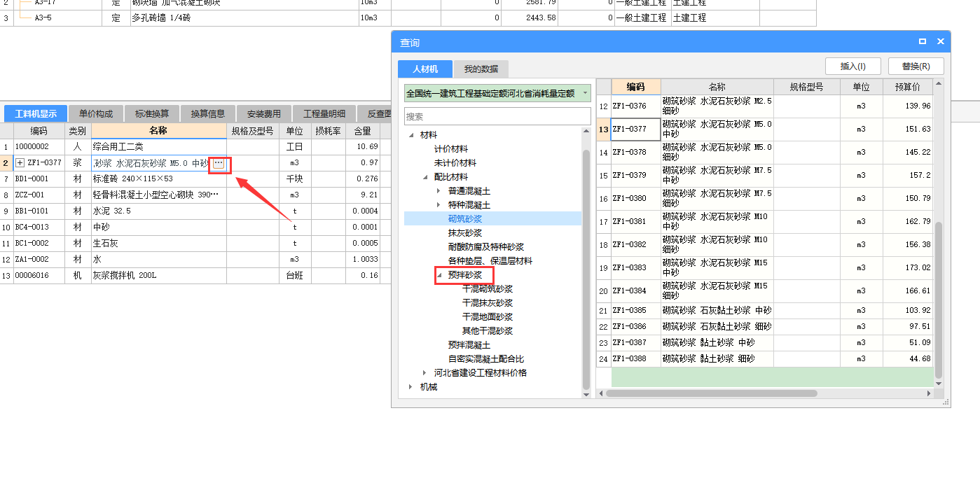Expand the 河北省建设工程材料价格 node
980x504 pixels.
pyautogui.click(x=425, y=373)
